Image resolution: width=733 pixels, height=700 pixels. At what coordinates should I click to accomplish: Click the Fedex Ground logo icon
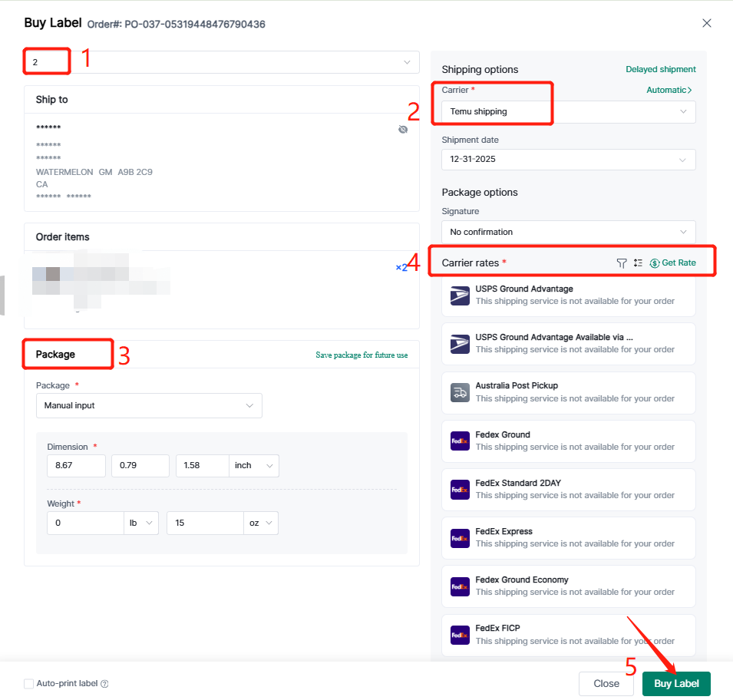pos(460,441)
